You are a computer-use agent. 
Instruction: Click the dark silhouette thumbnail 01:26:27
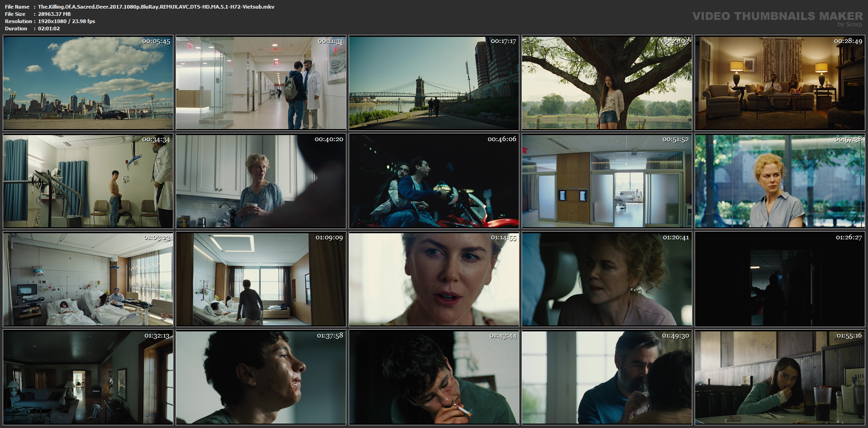tap(780, 279)
